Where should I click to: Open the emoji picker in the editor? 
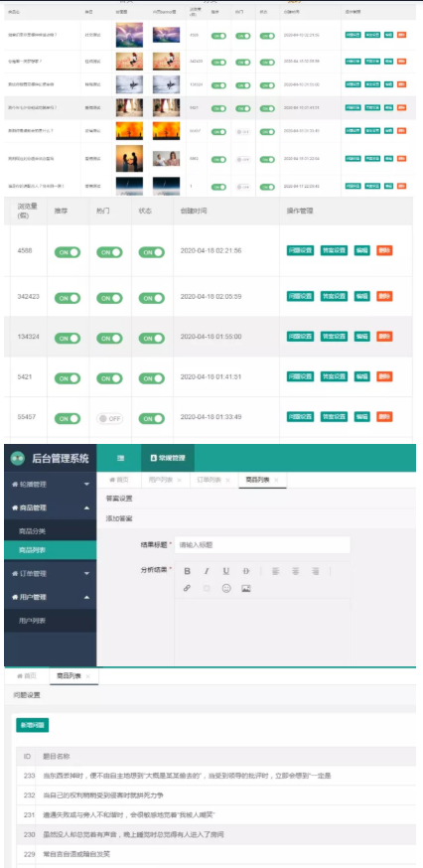point(225,589)
